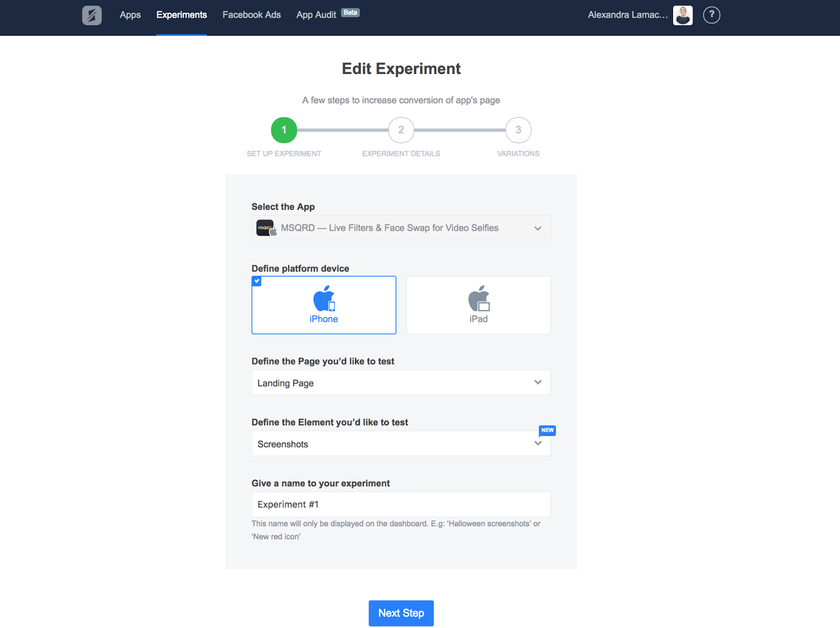Image resolution: width=840 pixels, height=628 pixels.
Task: Click step 1 circle Set Up Experiment
Action: [284, 130]
